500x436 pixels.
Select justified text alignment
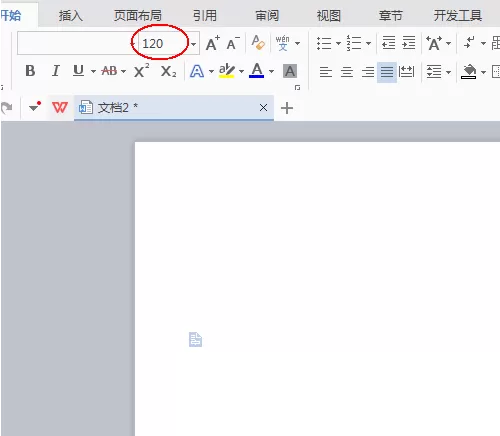click(x=387, y=72)
